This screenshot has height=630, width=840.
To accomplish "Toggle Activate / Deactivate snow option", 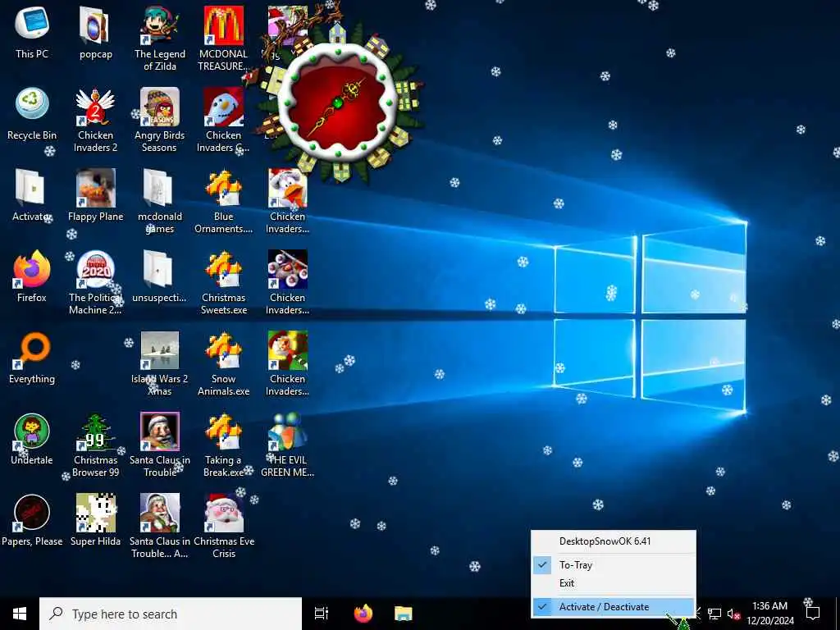I will (x=614, y=606).
